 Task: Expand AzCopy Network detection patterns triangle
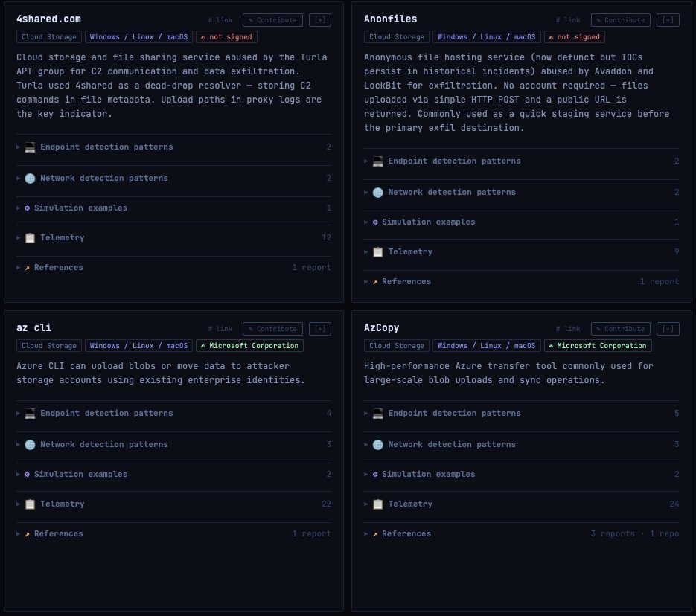tap(366, 444)
